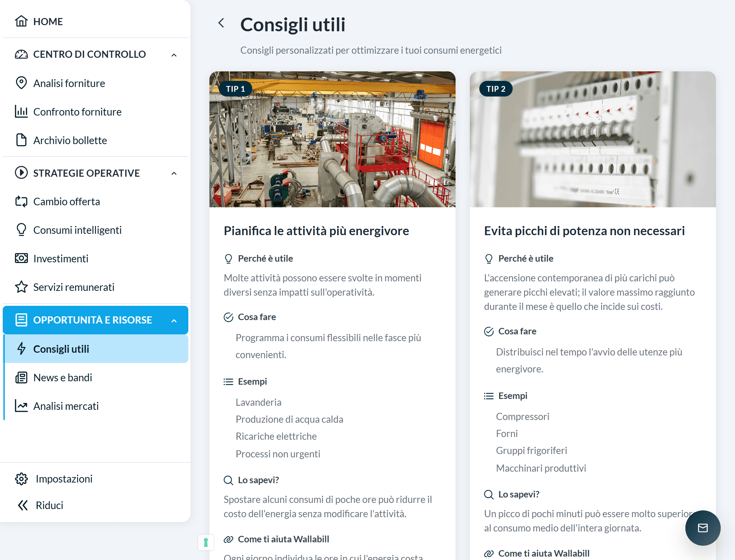Click the Analisi forniture location pin icon

pos(21,83)
